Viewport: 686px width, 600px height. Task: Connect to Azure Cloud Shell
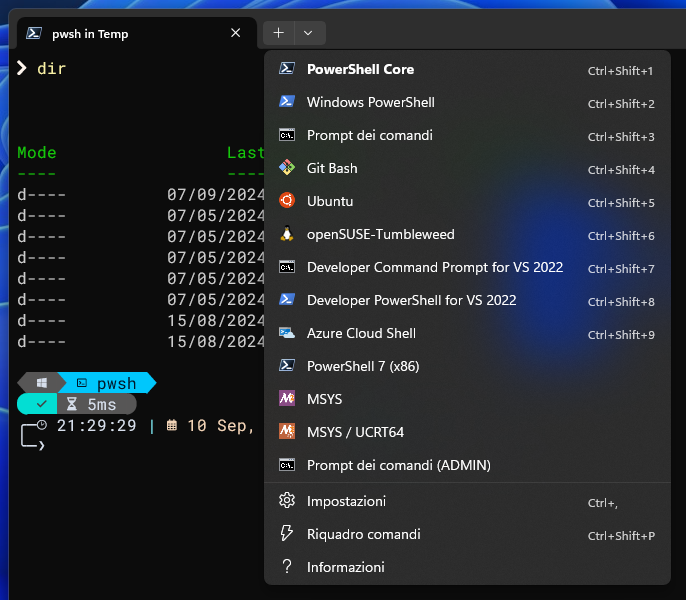coord(467,333)
